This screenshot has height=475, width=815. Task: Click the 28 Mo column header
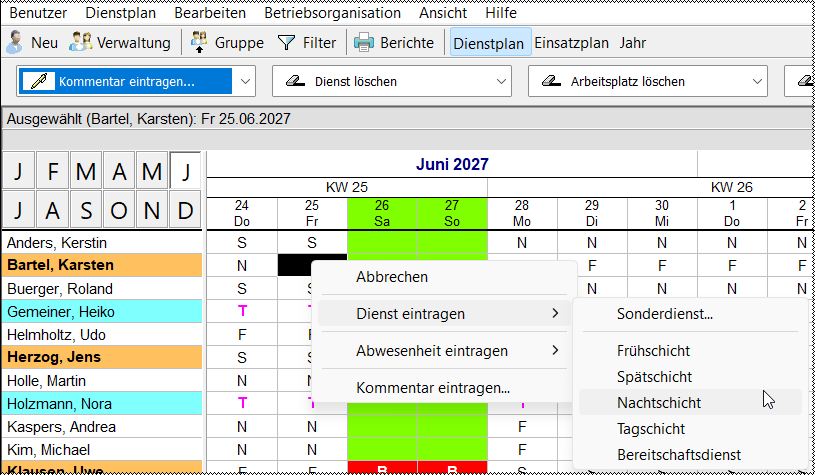(x=522, y=213)
